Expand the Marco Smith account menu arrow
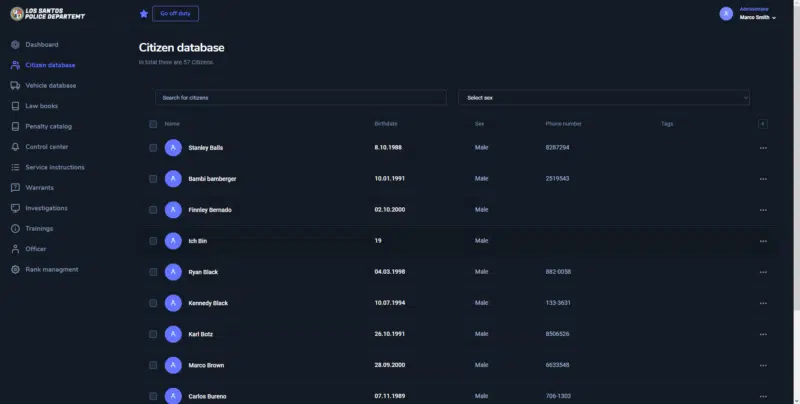Image resolution: width=800 pixels, height=404 pixels. 774,18
